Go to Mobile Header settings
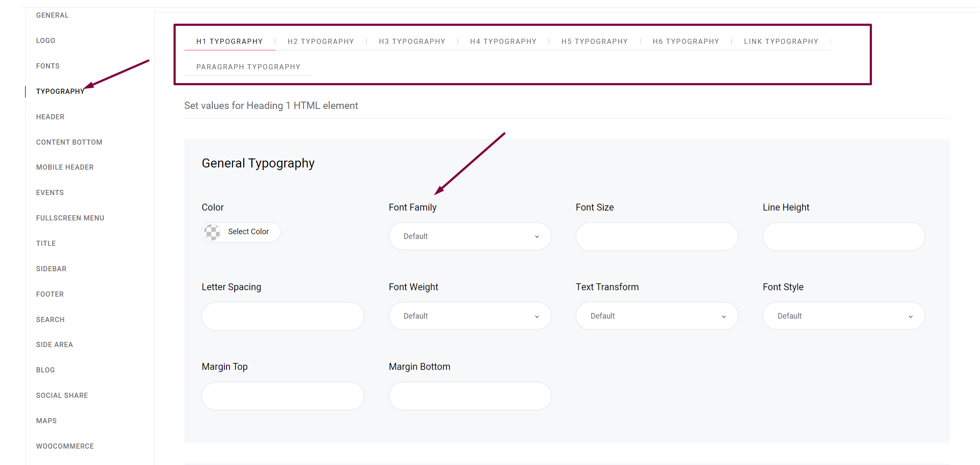The image size is (980, 465). pyautogui.click(x=65, y=167)
